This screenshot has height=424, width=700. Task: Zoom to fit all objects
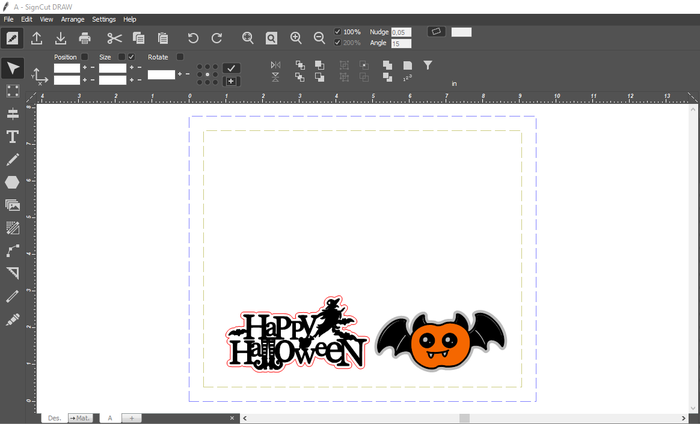point(248,38)
